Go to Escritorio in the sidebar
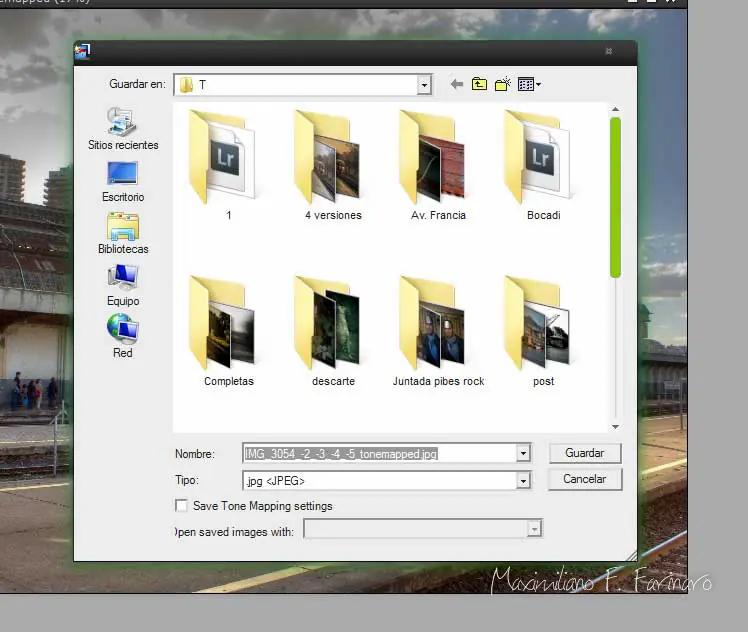The height and width of the screenshot is (632, 748). click(x=123, y=181)
